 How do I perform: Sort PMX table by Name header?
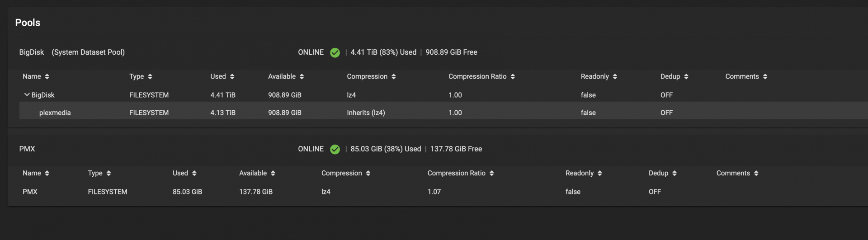pos(32,173)
